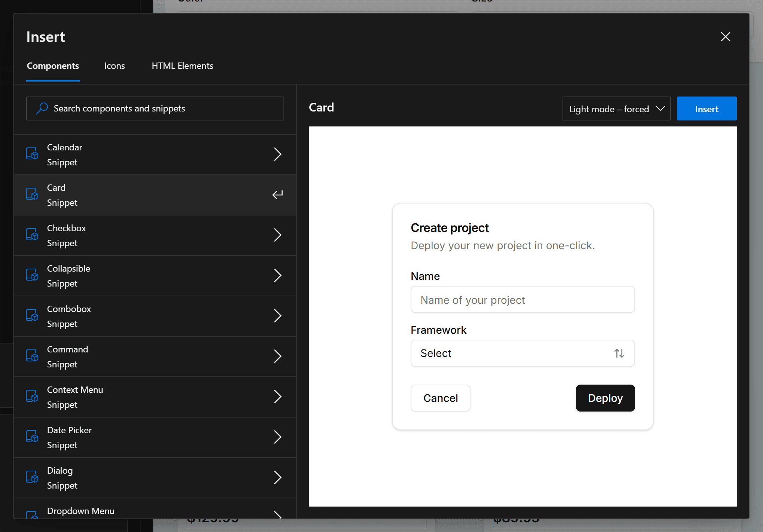
Task: Expand the Collapsible snippet chevron
Action: pos(278,275)
